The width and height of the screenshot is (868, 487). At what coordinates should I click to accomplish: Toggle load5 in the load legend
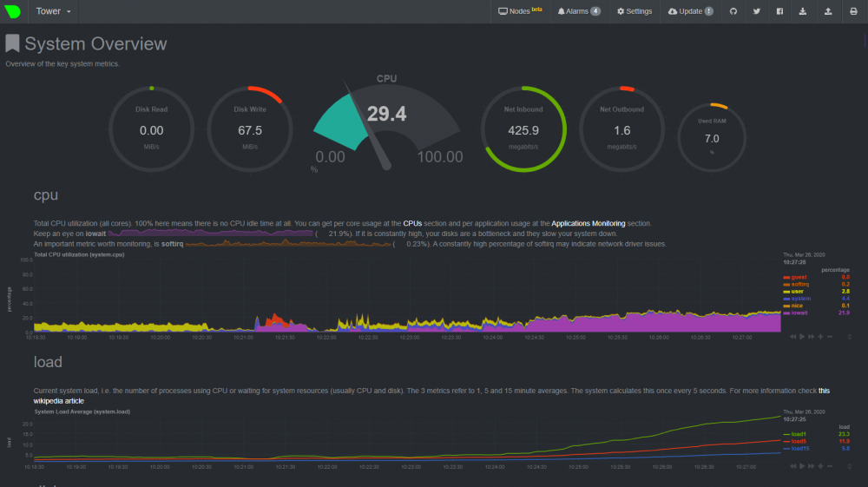click(799, 442)
